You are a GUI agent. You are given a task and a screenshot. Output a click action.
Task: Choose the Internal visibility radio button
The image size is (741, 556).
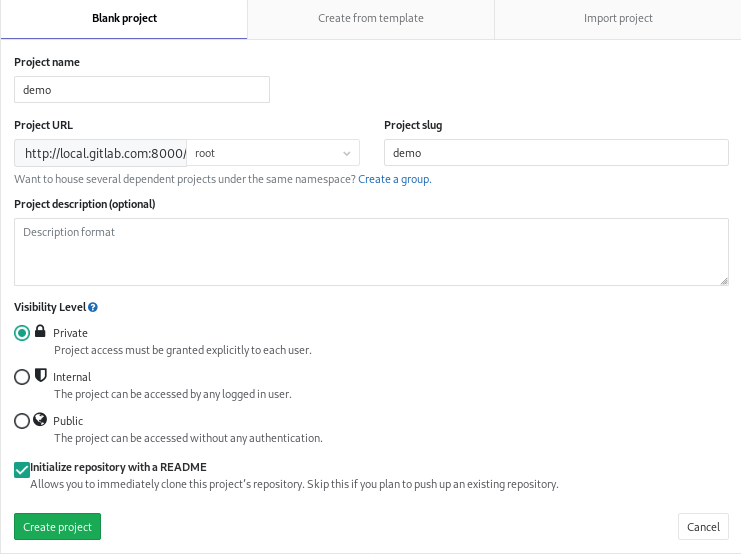pyautogui.click(x=22, y=377)
